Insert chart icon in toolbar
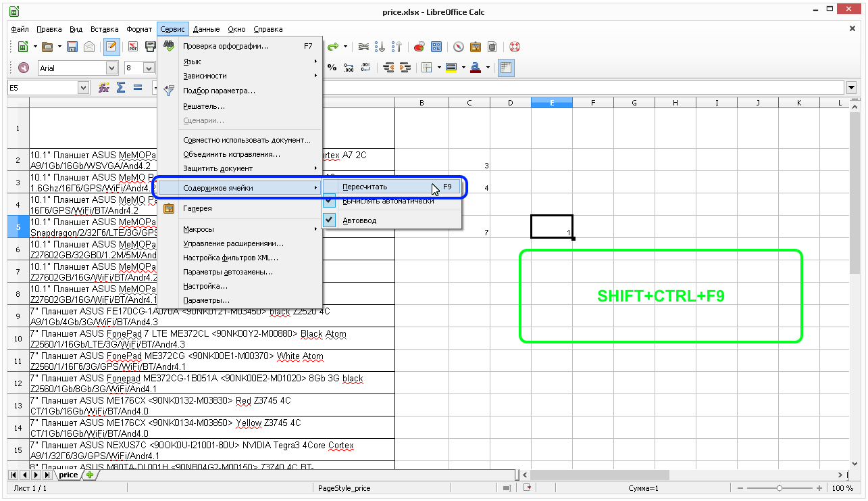Image resolution: width=868 pixels, height=501 pixels. pos(419,47)
